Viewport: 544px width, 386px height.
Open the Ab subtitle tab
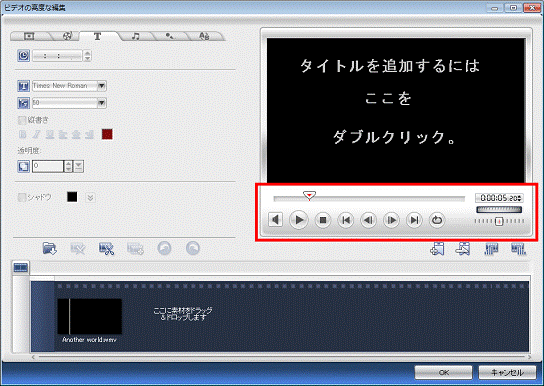[204, 36]
